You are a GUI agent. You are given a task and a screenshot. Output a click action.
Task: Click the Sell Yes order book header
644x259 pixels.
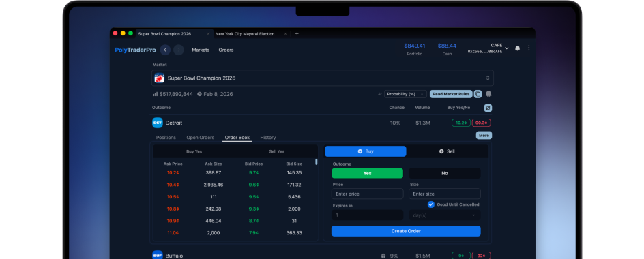tap(276, 151)
